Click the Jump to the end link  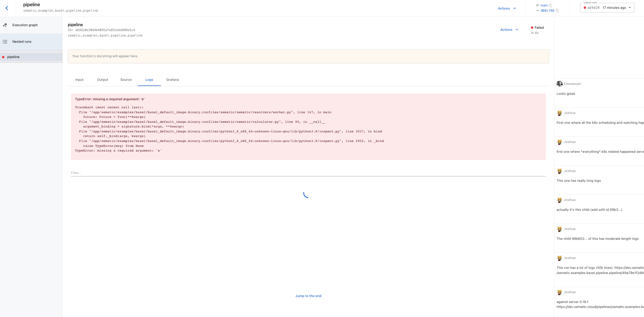click(x=308, y=296)
